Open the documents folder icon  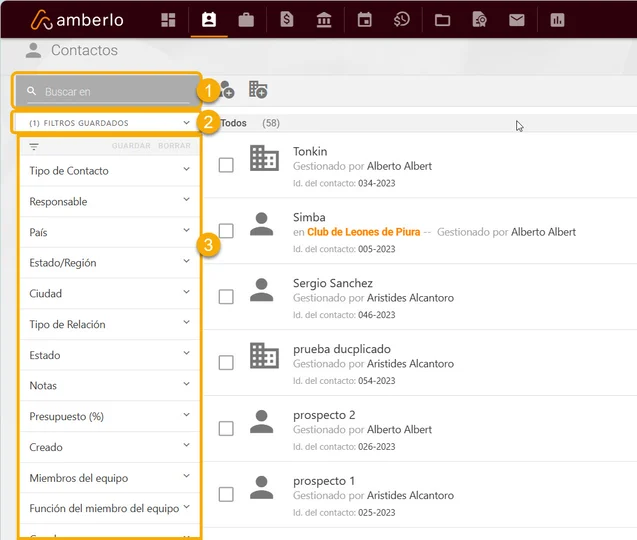click(442, 20)
